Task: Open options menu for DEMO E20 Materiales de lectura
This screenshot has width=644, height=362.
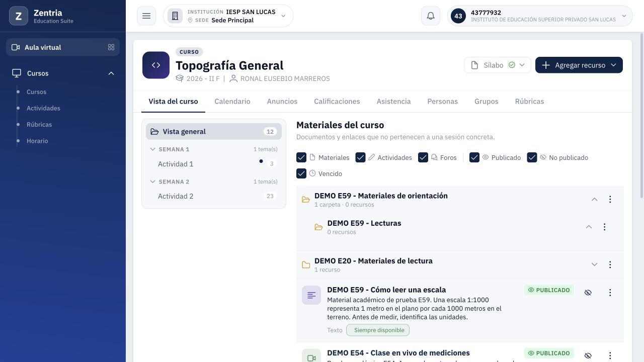Action: (610, 264)
